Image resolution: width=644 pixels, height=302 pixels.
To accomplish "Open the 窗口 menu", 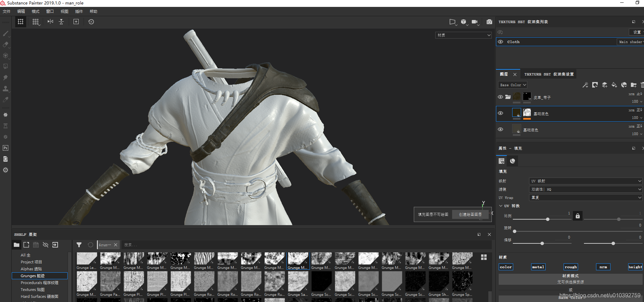I will point(50,11).
